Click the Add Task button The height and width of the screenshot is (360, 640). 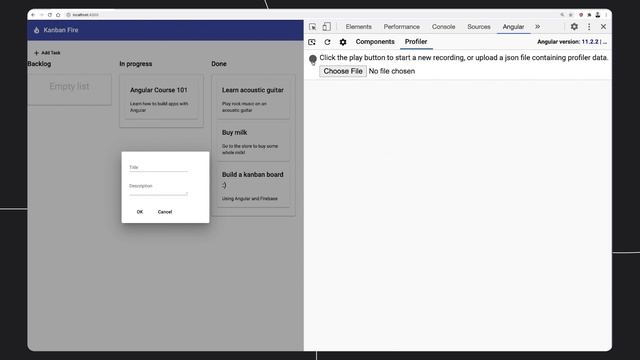pos(47,53)
